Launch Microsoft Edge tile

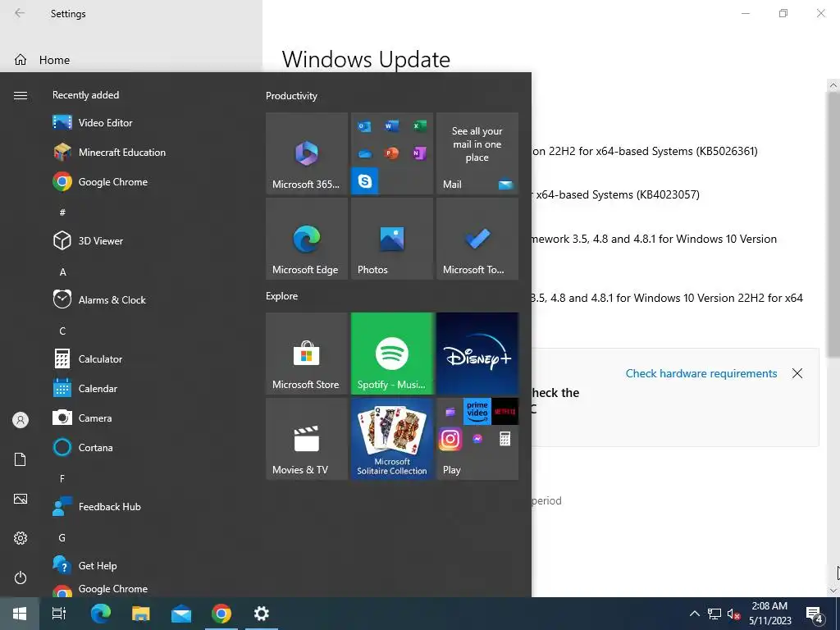click(307, 239)
